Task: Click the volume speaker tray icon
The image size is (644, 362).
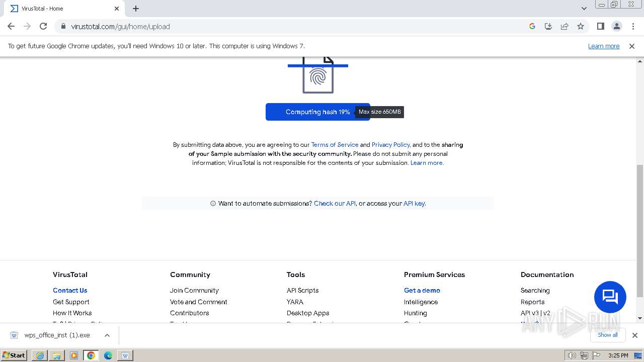Action: [x=572, y=355]
